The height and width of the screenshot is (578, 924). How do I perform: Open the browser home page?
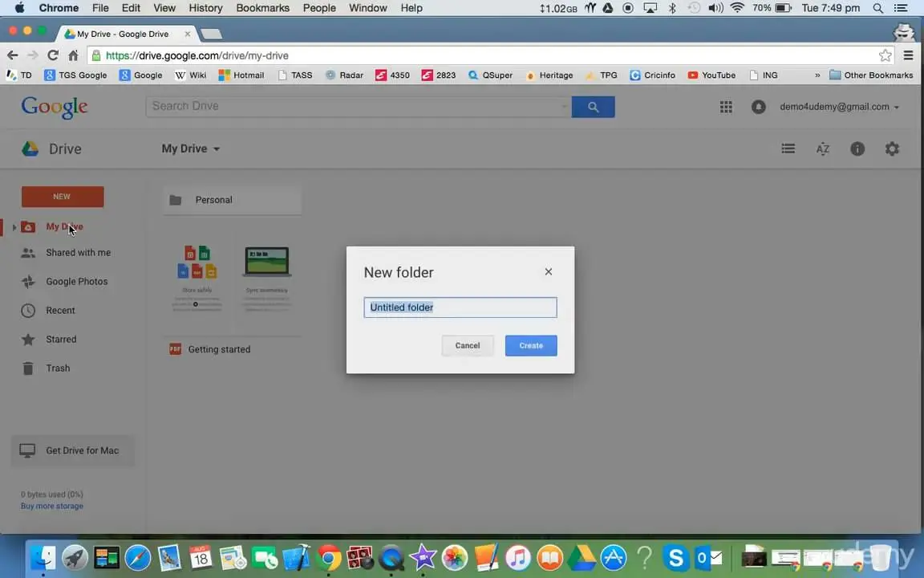coord(73,55)
